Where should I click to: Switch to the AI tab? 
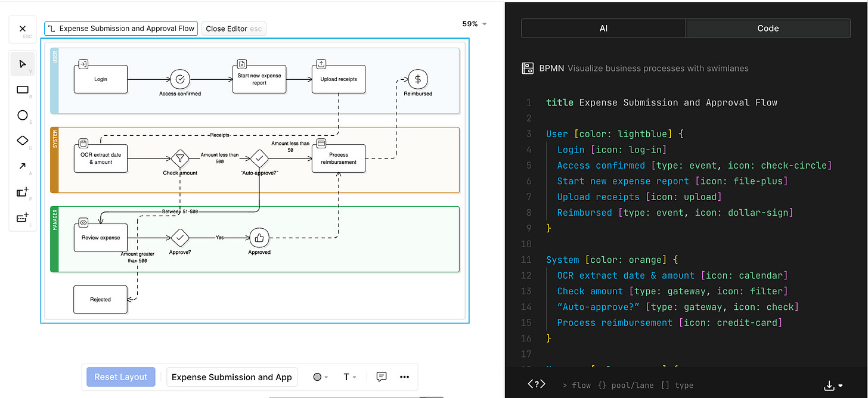pyautogui.click(x=604, y=28)
